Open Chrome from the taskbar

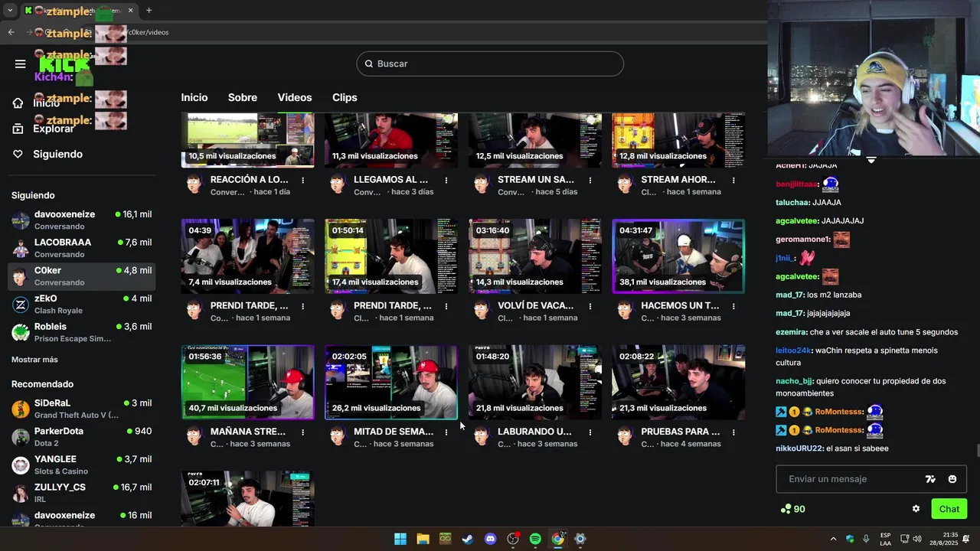pos(557,539)
